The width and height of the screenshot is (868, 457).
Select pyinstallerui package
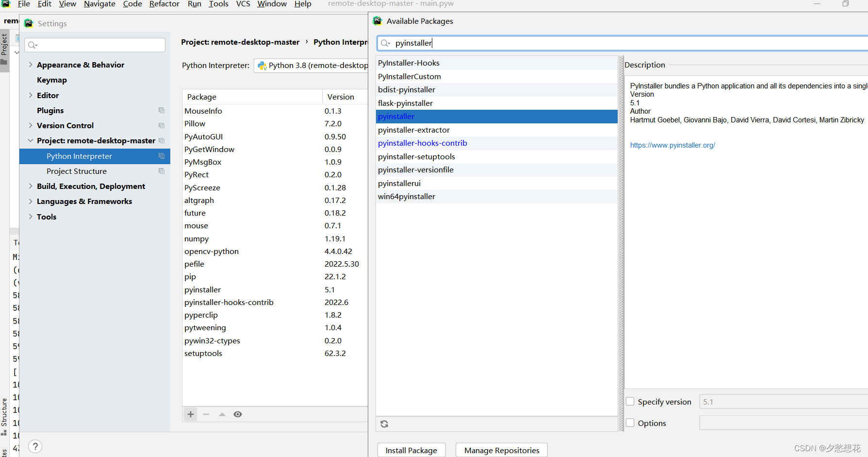pos(496,183)
